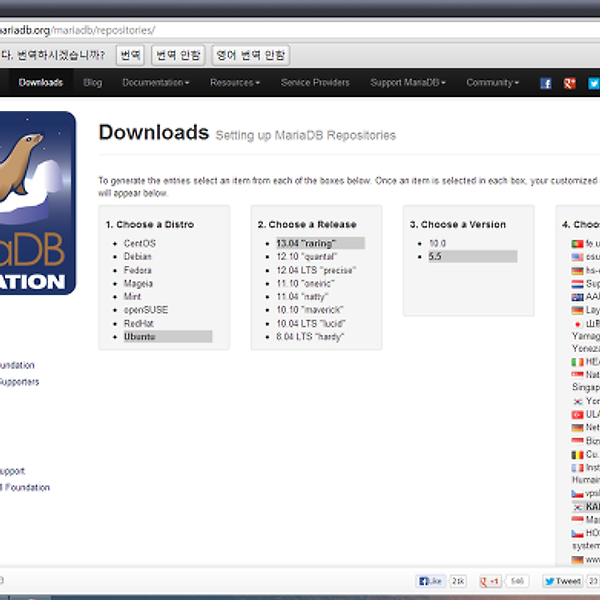Open the Blog nav item
Viewport: 600px width, 600px height.
click(x=93, y=83)
